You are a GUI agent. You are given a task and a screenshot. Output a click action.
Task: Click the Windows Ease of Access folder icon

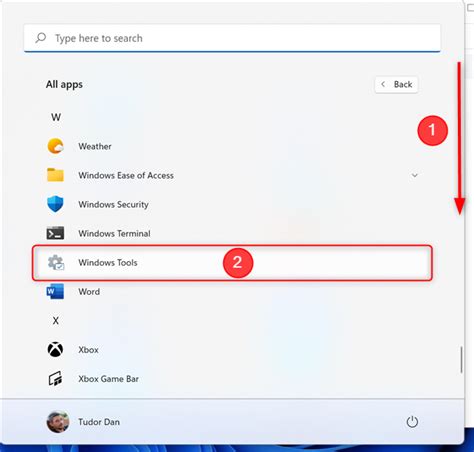pyautogui.click(x=55, y=175)
